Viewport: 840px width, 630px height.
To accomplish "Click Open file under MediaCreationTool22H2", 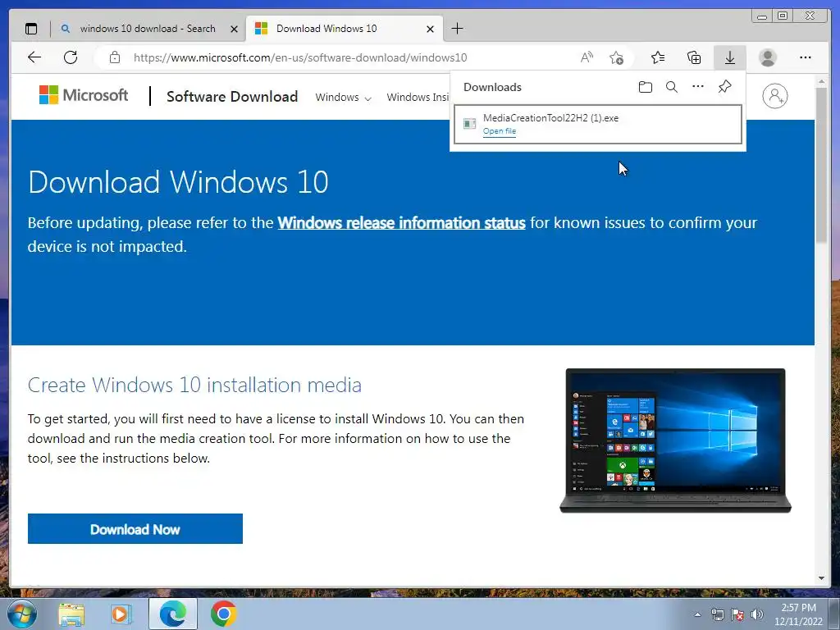I will click(x=500, y=131).
